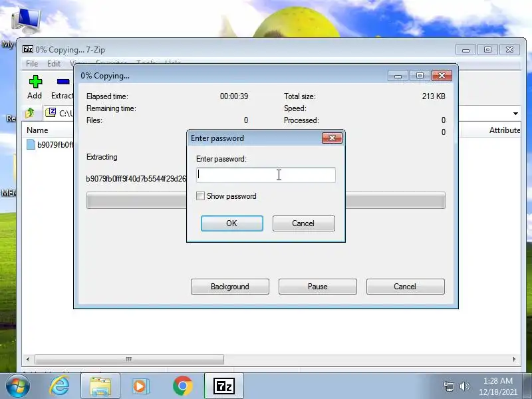Click the elapsed time value 00:00:39
532x399 pixels.
234,96
